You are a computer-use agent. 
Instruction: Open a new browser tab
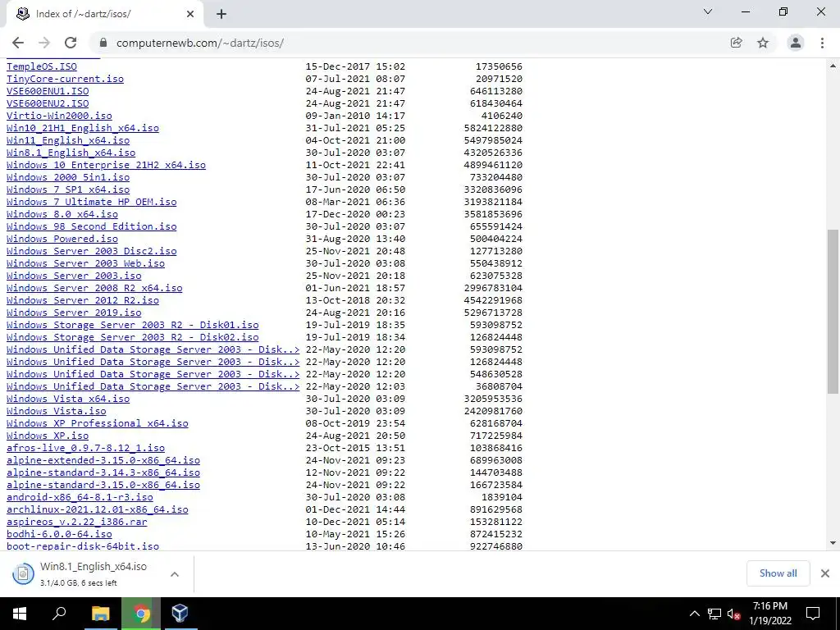tap(221, 14)
